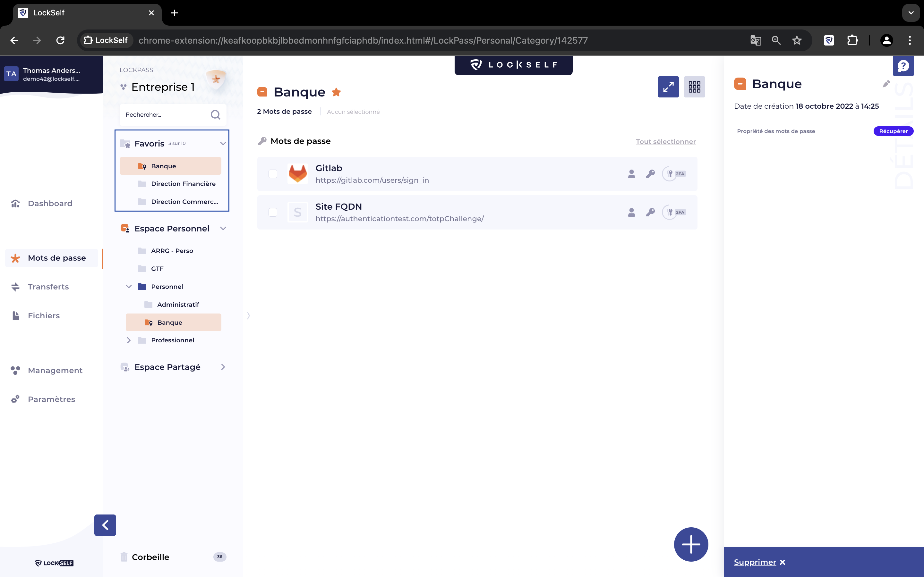Toggle the orange favorite star beside Banque

coord(336,92)
